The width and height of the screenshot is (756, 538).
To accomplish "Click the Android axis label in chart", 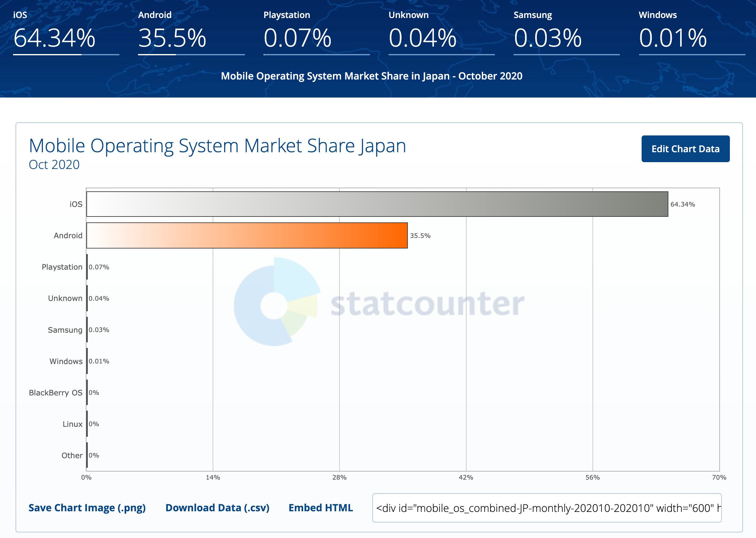I will point(68,235).
